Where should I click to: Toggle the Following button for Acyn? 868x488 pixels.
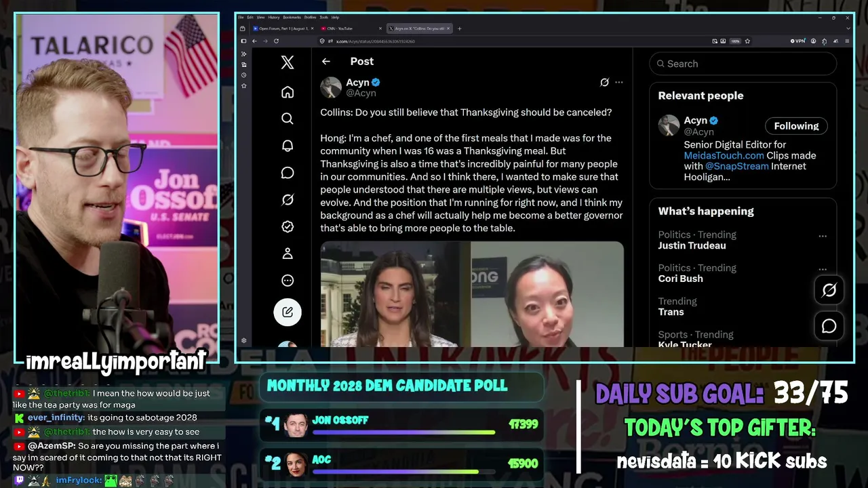point(796,126)
